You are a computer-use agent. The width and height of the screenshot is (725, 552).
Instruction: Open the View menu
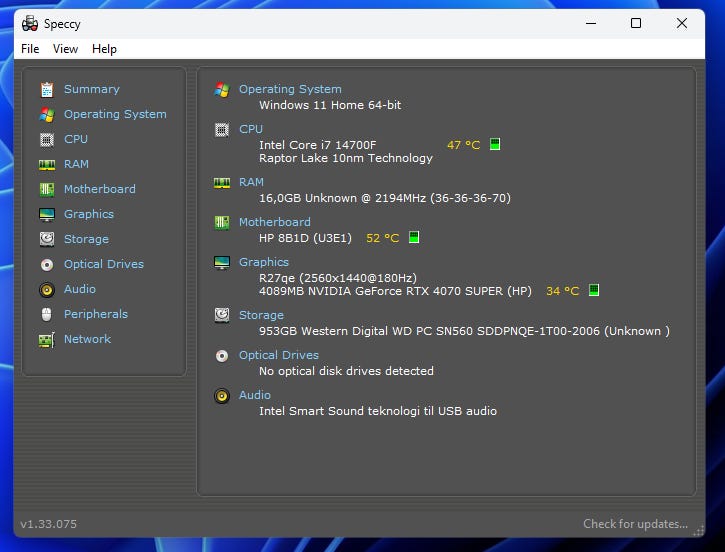(x=65, y=49)
